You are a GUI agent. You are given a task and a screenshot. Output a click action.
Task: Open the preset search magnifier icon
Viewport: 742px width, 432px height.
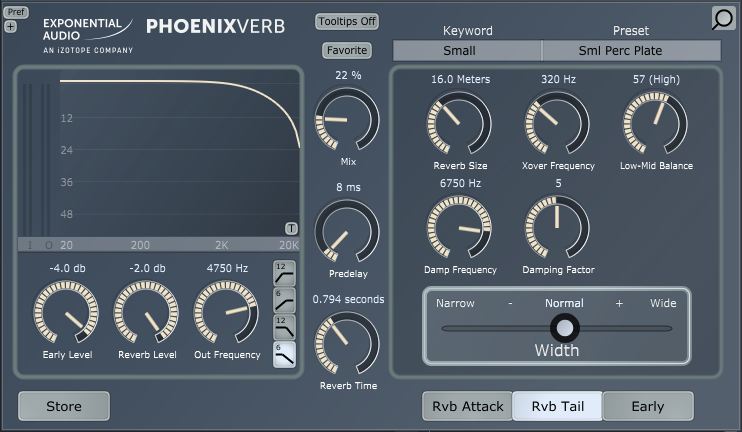point(723,18)
